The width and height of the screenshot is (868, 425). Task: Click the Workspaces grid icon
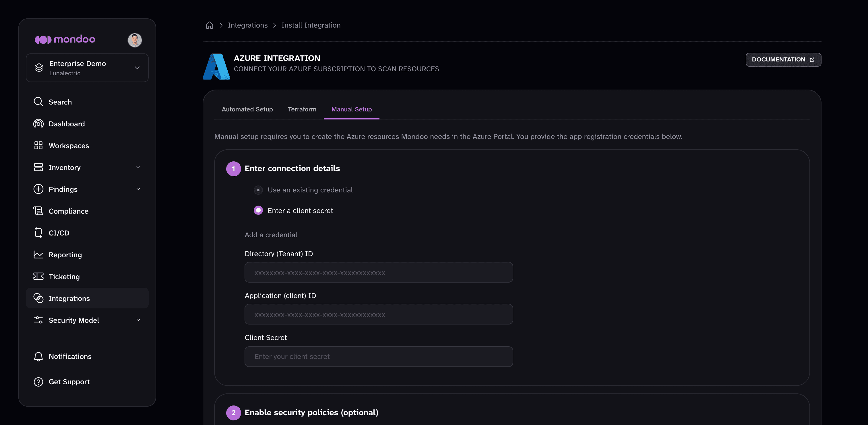coord(38,145)
